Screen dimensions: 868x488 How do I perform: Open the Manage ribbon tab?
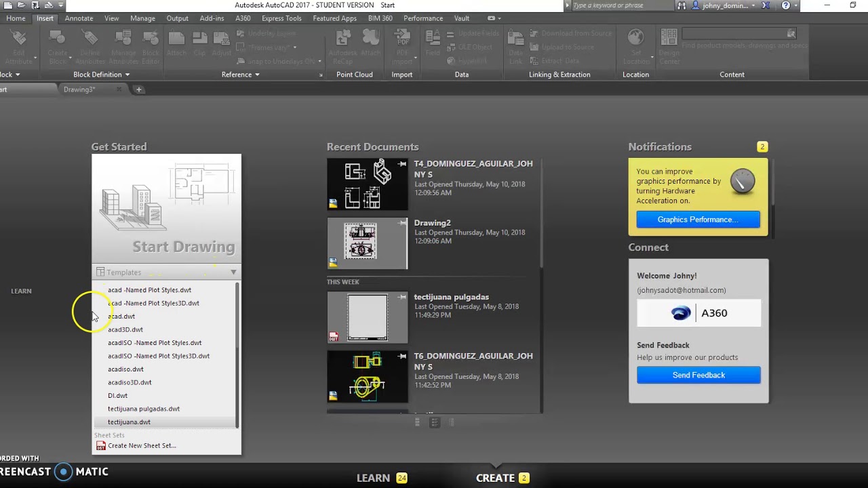click(142, 18)
